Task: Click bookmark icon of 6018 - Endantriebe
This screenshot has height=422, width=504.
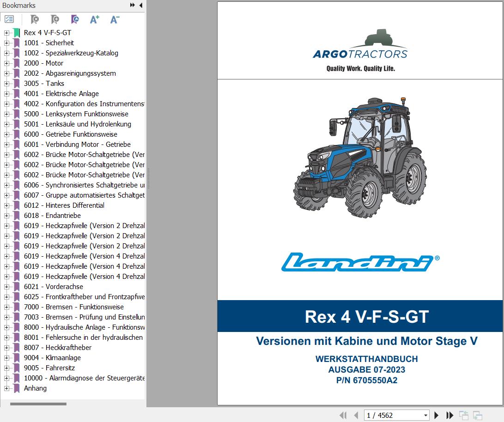Action: coord(17,216)
